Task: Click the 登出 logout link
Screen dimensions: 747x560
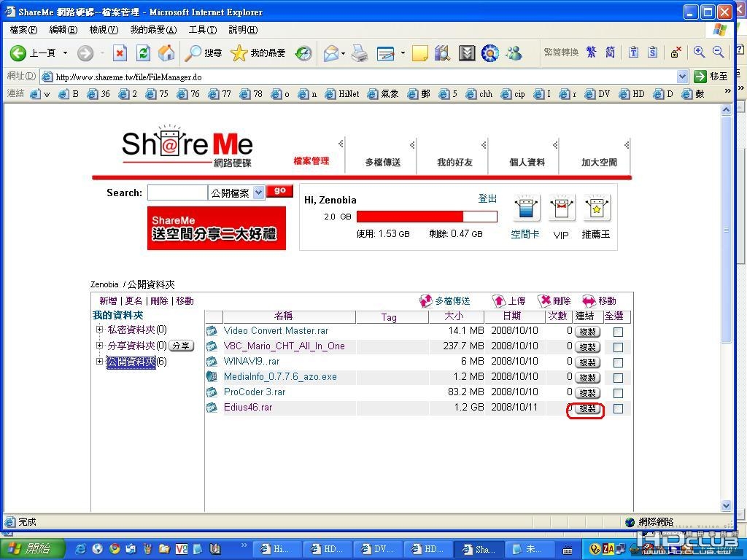Action: (487, 198)
